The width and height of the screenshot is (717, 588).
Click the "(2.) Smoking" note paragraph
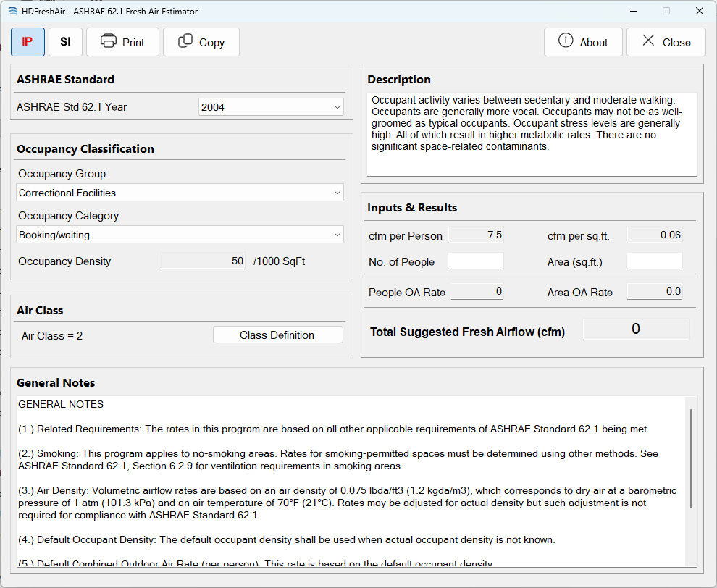(x=338, y=460)
